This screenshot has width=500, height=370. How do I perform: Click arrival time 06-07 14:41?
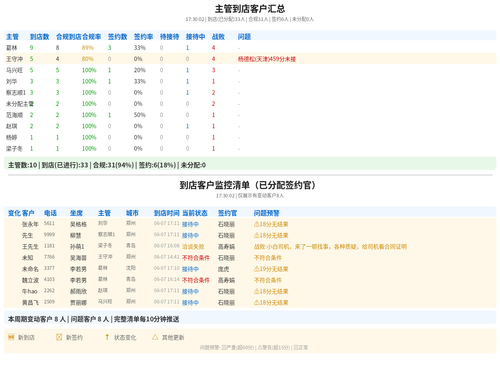(x=167, y=257)
